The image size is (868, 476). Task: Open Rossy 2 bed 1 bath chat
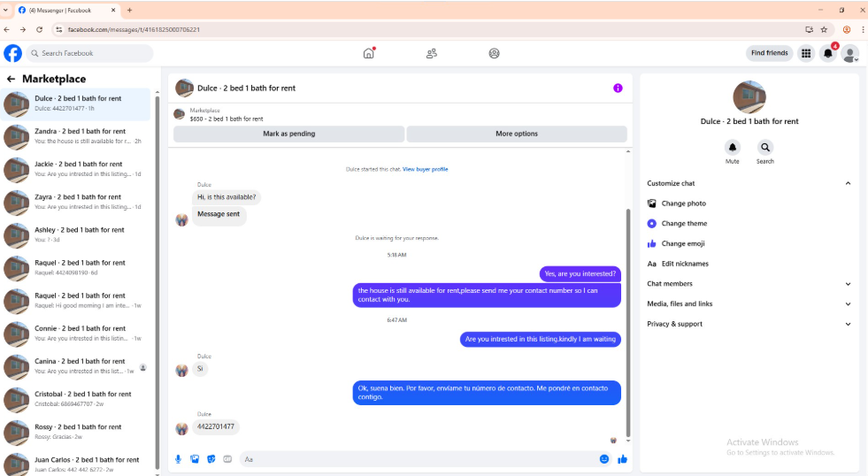76,433
